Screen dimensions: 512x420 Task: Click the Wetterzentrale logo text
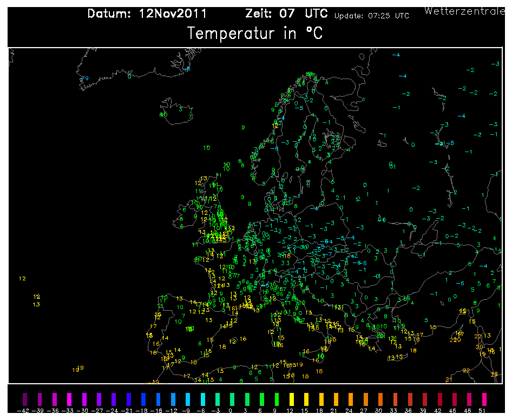point(464,11)
